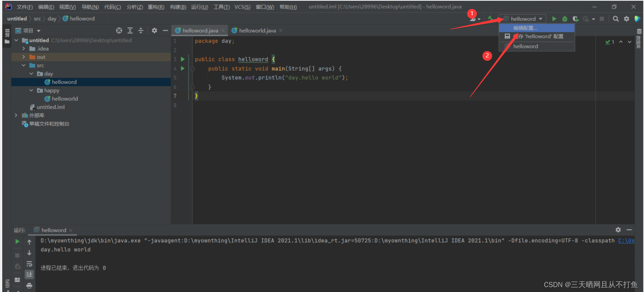
Task: Open Search Everywhere magnifier icon
Action: coord(616,19)
